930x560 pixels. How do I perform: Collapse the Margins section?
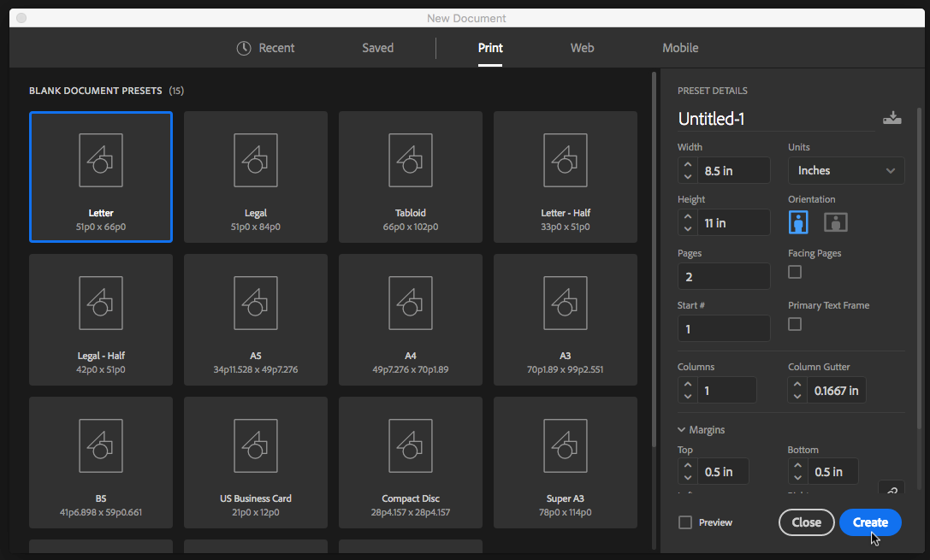(682, 430)
